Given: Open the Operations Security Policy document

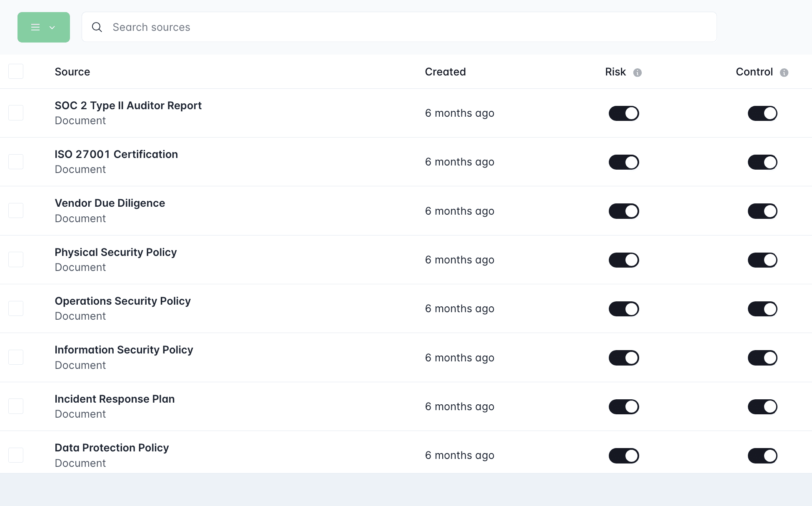Looking at the screenshot, I should (122, 301).
